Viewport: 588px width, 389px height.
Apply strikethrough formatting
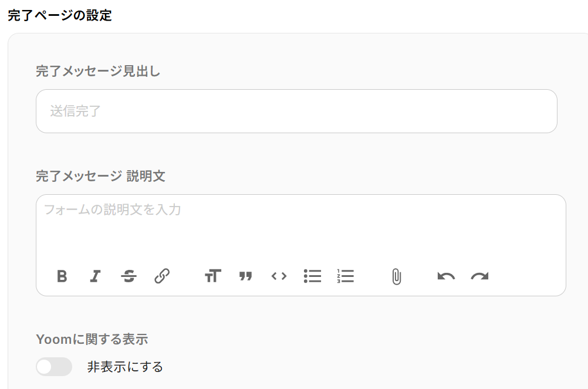pos(129,276)
